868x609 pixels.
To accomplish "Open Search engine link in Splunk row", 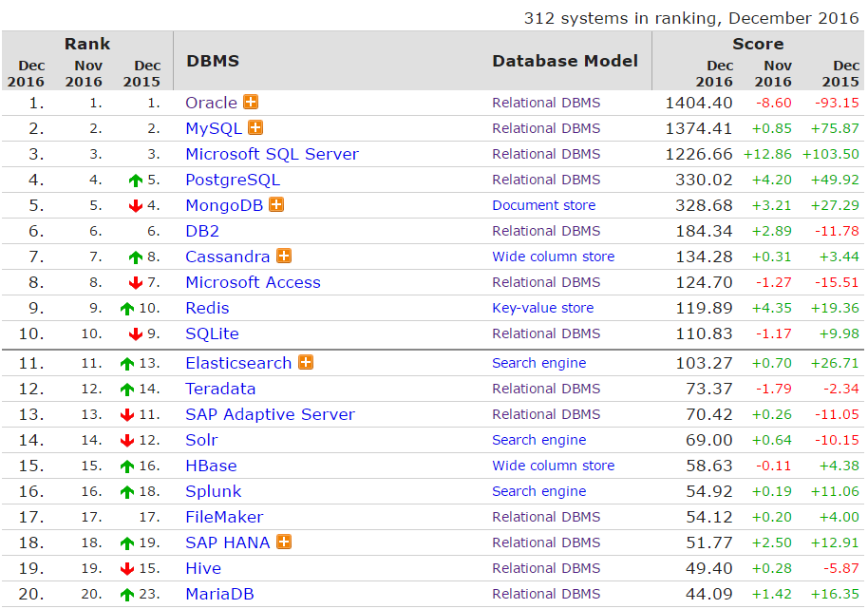I will (x=538, y=491).
